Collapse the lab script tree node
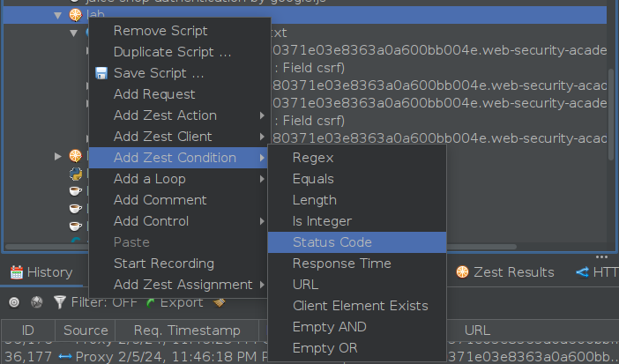The width and height of the screenshot is (619, 364). [57, 15]
